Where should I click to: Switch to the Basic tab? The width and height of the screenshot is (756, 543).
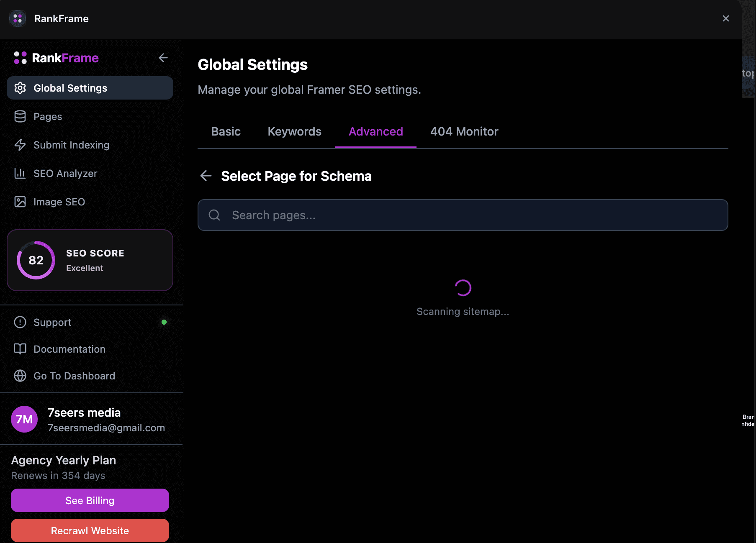(226, 131)
